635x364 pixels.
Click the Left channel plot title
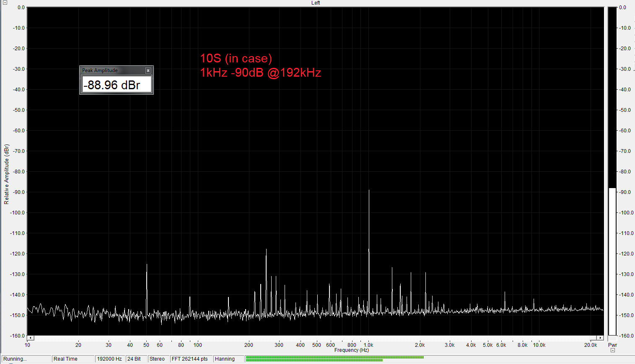tap(316, 3)
